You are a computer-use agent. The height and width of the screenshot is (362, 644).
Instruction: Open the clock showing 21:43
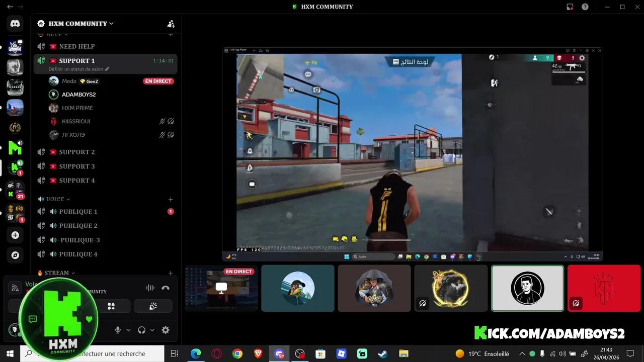point(606,354)
